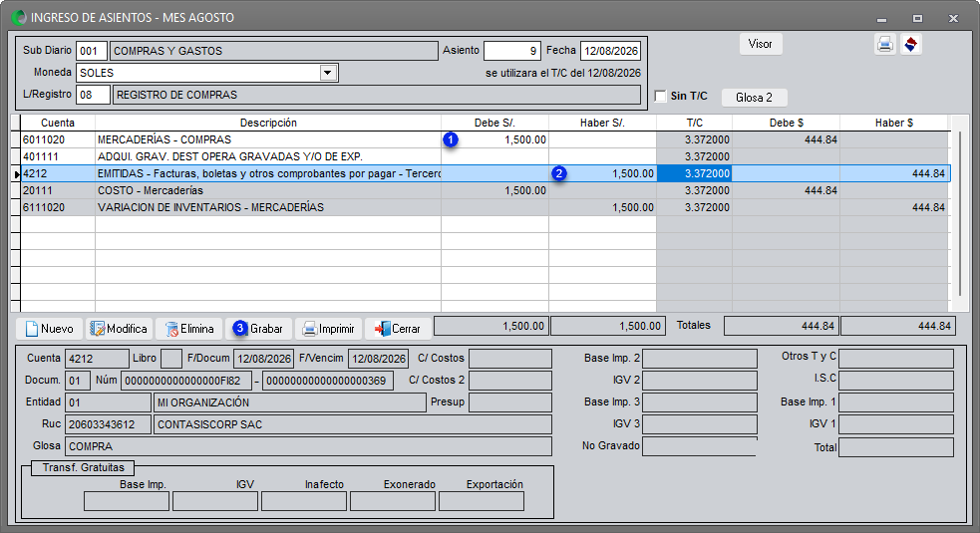Screen dimensions: 980x533
Task: Open Glosa 2 button
Action: (754, 98)
